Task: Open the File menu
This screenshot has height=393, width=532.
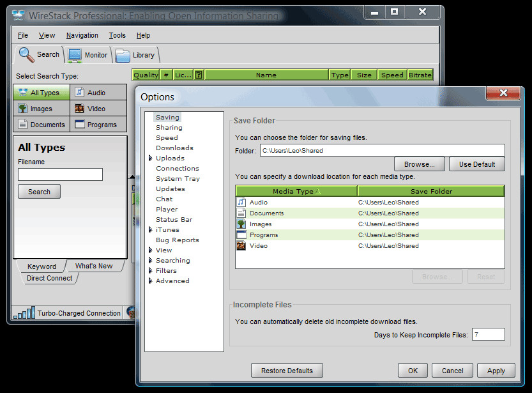Action: tap(23, 35)
